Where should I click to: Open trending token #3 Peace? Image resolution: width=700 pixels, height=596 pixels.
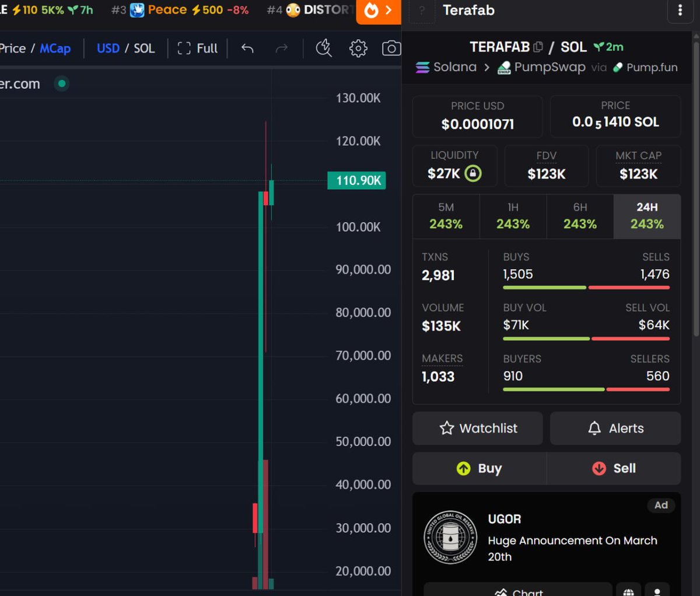(x=180, y=10)
